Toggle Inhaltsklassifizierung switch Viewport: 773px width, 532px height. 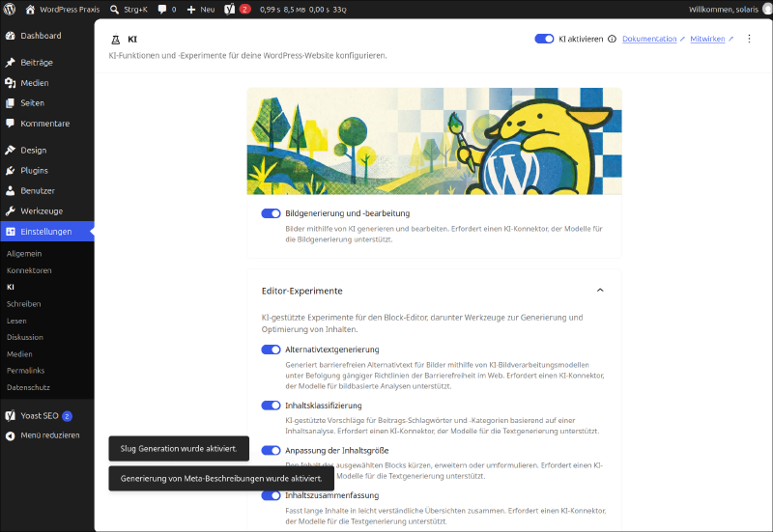coord(271,406)
